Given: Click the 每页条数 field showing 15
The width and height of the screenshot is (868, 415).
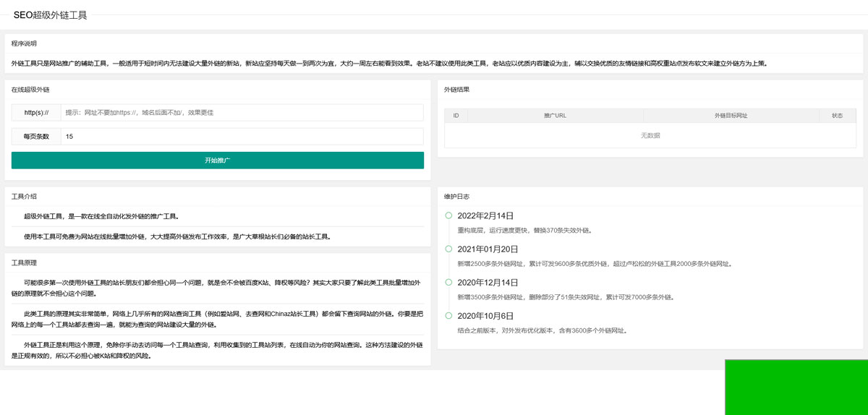Looking at the screenshot, I should click(242, 137).
